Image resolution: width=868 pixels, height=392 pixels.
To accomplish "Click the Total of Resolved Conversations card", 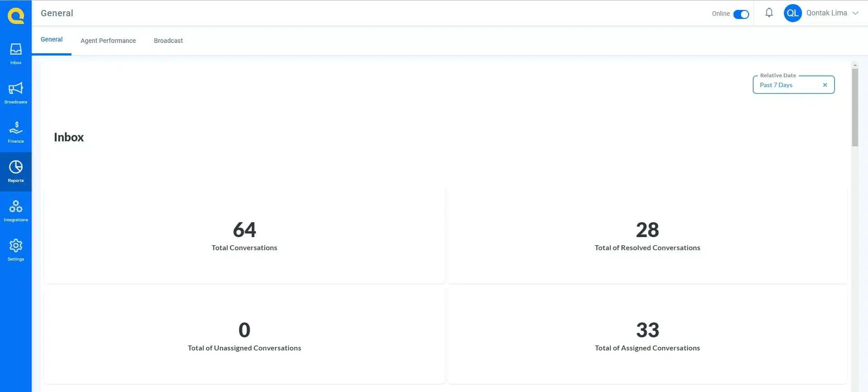I will coord(647,235).
